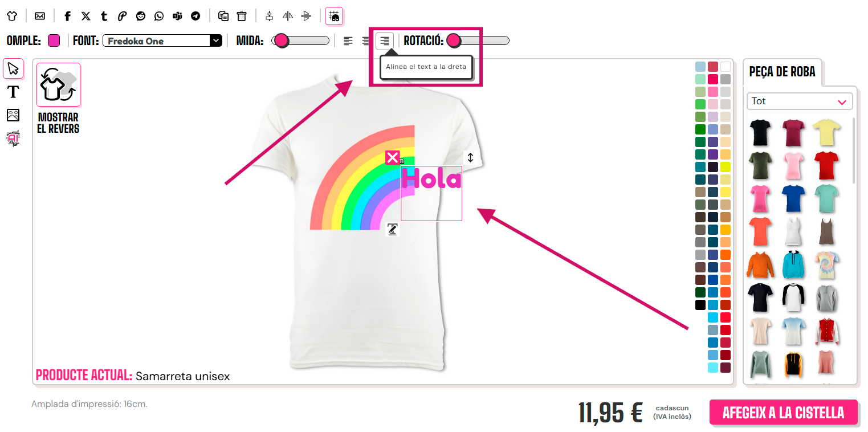Align text to the right
The image size is (868, 432).
pyautogui.click(x=385, y=41)
